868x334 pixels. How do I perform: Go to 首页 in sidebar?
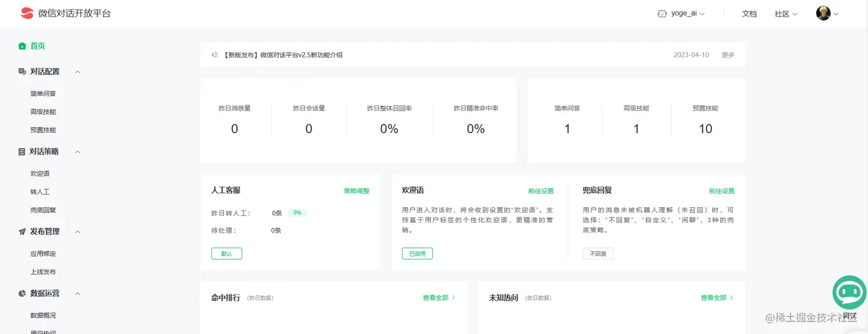[37, 46]
